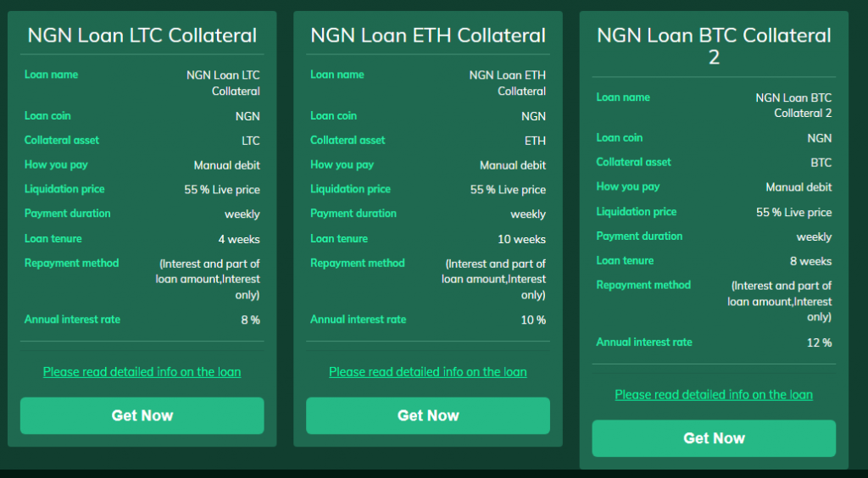Click Repayment method label in LTC card
The image size is (868, 478).
click(71, 263)
